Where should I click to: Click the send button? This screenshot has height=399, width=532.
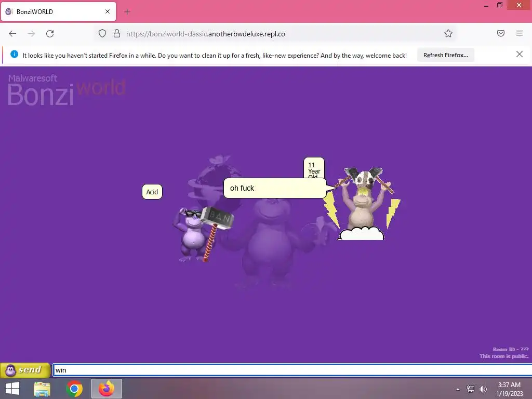[x=25, y=370]
